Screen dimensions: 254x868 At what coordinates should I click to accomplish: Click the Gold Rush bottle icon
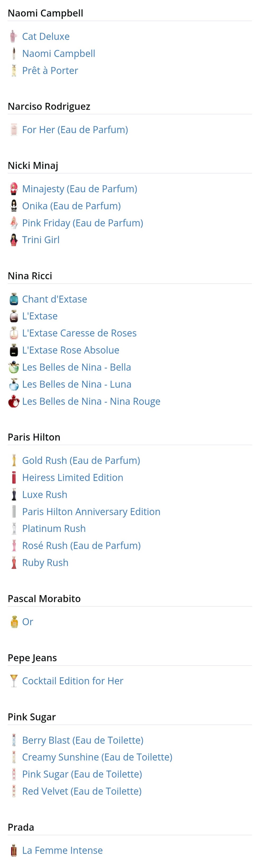[x=14, y=460]
